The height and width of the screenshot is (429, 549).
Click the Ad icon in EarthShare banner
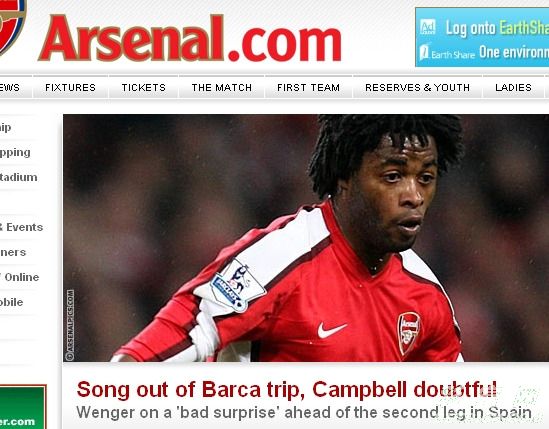pyautogui.click(x=428, y=27)
